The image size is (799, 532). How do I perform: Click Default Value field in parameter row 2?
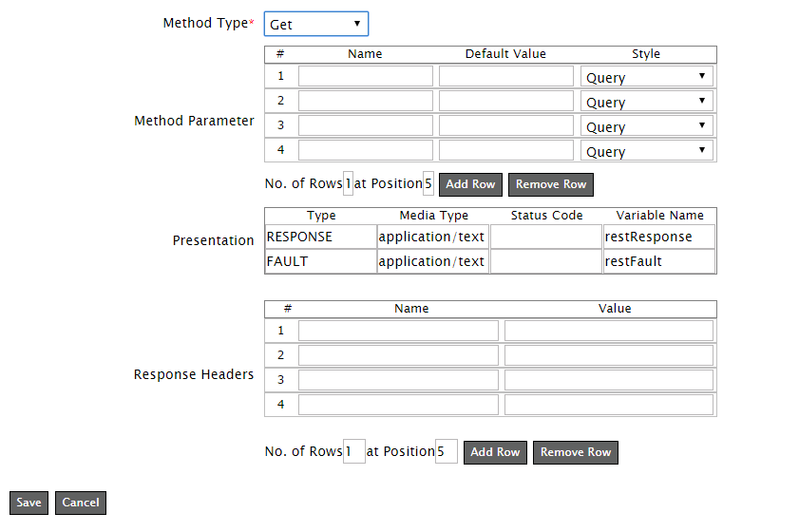(506, 101)
